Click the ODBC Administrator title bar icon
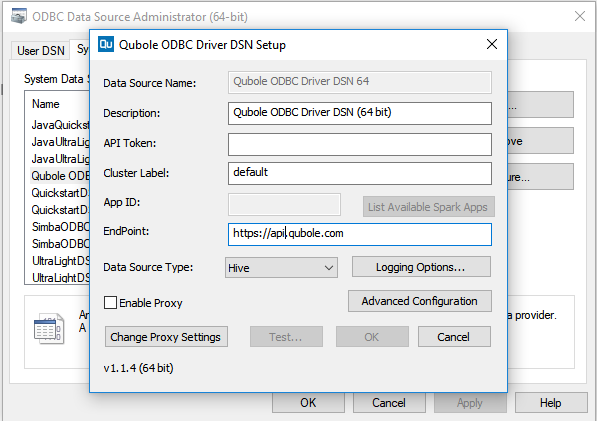This screenshot has width=597, height=421. (19, 16)
